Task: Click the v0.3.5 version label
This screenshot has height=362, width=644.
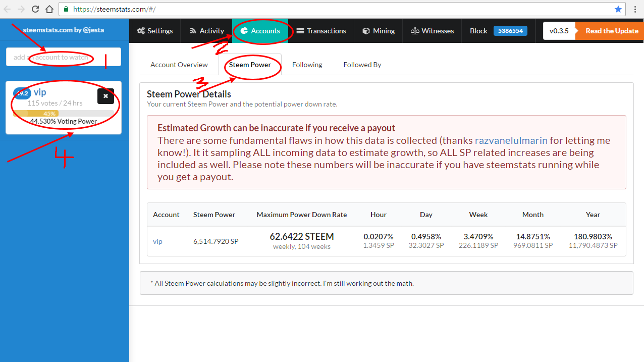Action: [x=559, y=31]
